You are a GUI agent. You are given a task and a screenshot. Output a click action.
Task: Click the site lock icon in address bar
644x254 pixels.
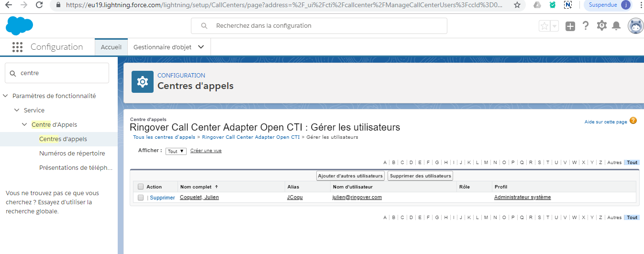tap(58, 5)
